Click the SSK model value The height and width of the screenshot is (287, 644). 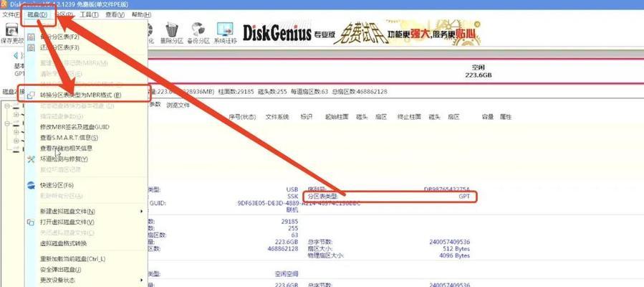tap(292, 197)
